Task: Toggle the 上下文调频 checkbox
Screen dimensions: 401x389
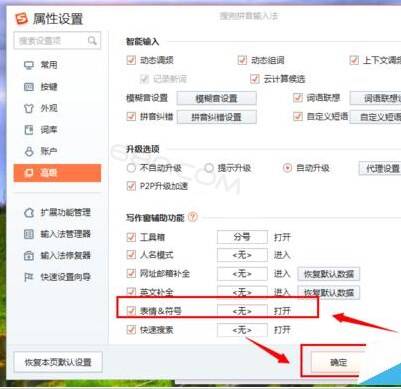Action: pos(354,60)
